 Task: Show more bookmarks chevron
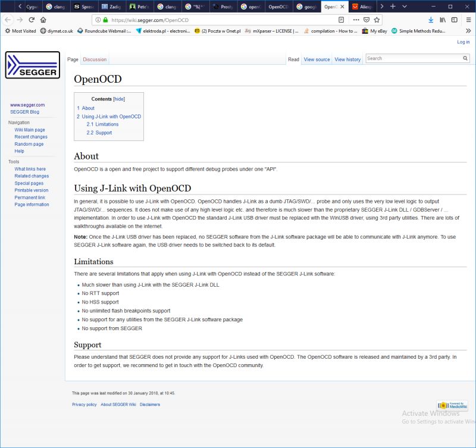point(468,31)
